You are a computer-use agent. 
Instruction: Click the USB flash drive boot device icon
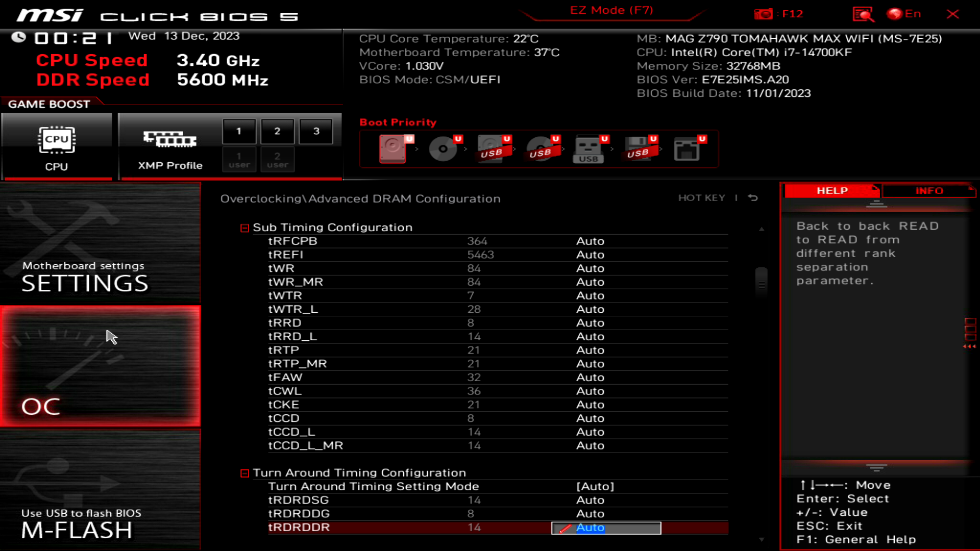click(x=589, y=149)
